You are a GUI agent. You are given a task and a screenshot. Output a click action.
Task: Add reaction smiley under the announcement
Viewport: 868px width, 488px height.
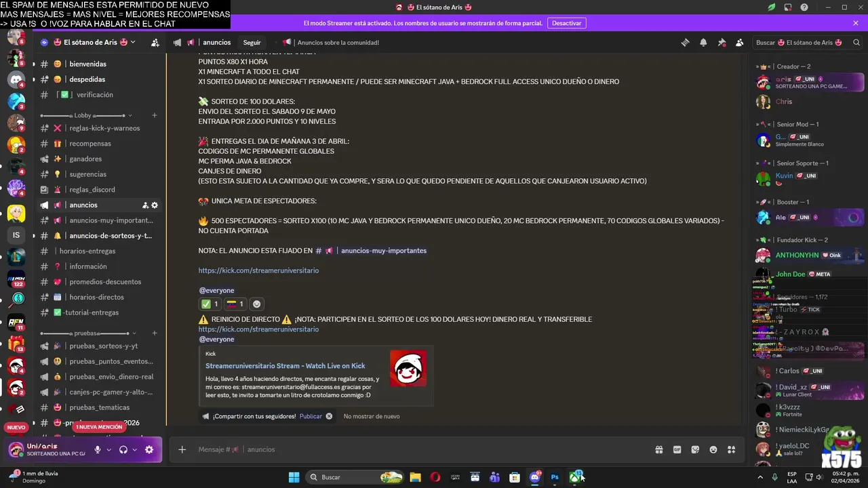click(x=256, y=304)
